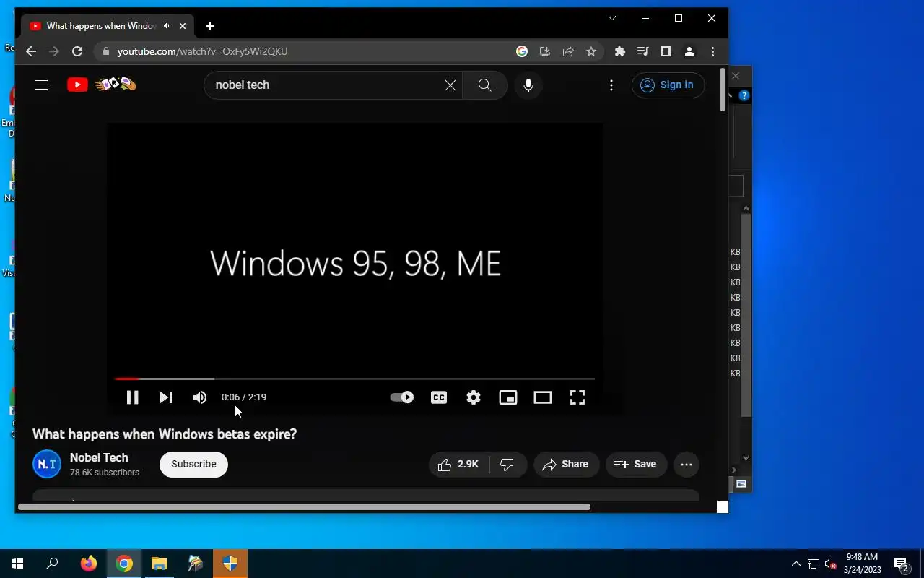The image size is (924, 578).
Task: Open YouTube settings three-dot menu
Action: point(611,85)
